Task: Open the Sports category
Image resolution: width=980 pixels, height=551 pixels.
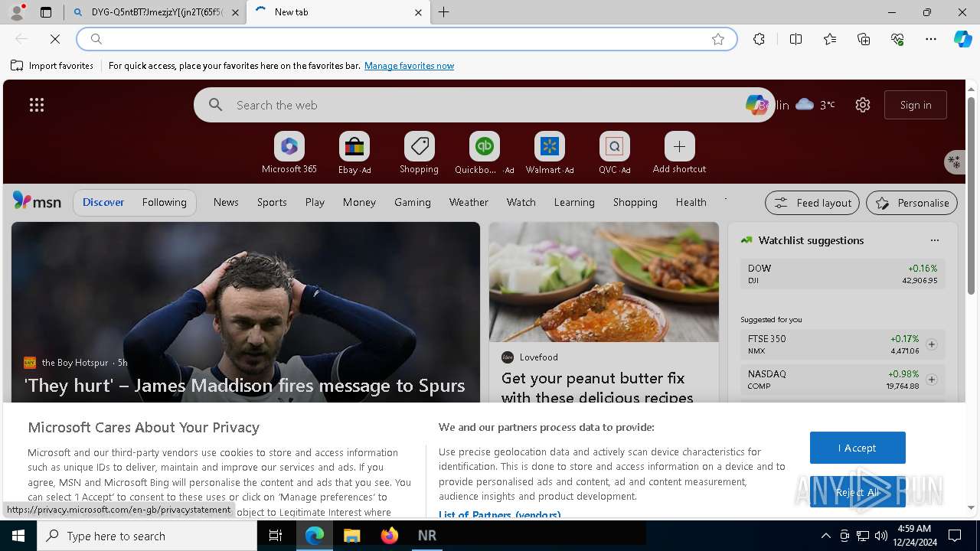Action: pyautogui.click(x=272, y=202)
